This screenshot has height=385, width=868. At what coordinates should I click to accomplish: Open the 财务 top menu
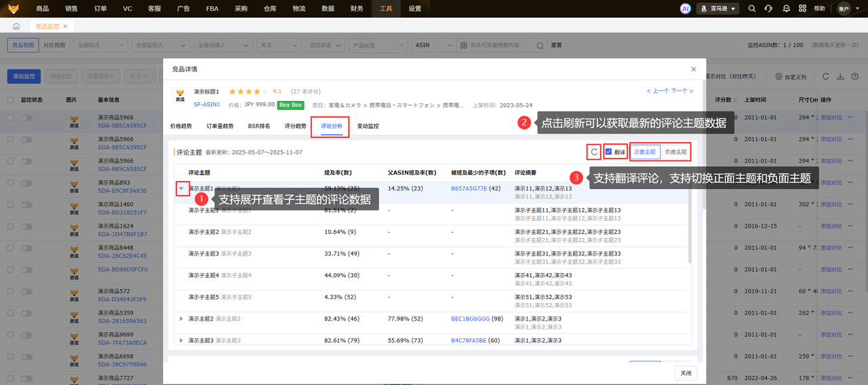click(357, 9)
